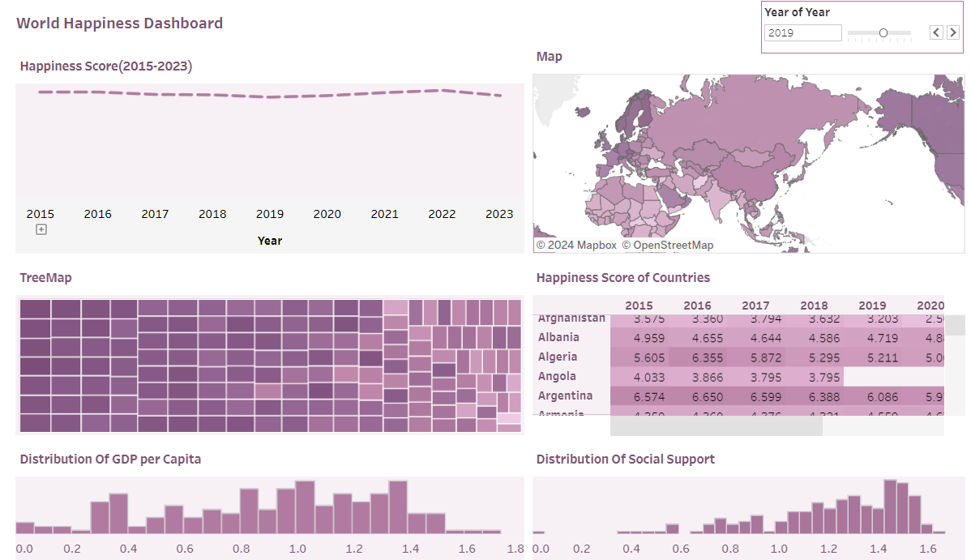Click the next year arrow button

pyautogui.click(x=953, y=33)
